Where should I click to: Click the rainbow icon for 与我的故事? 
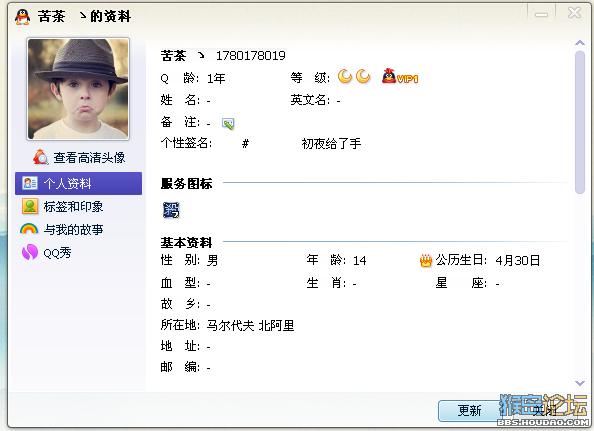tap(29, 229)
